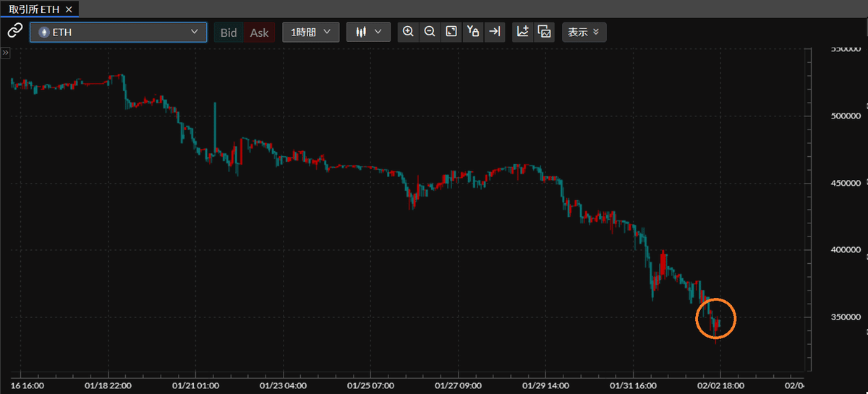This screenshot has width=868, height=394.
Task: Click the 400000 price axis label
Action: point(846,249)
